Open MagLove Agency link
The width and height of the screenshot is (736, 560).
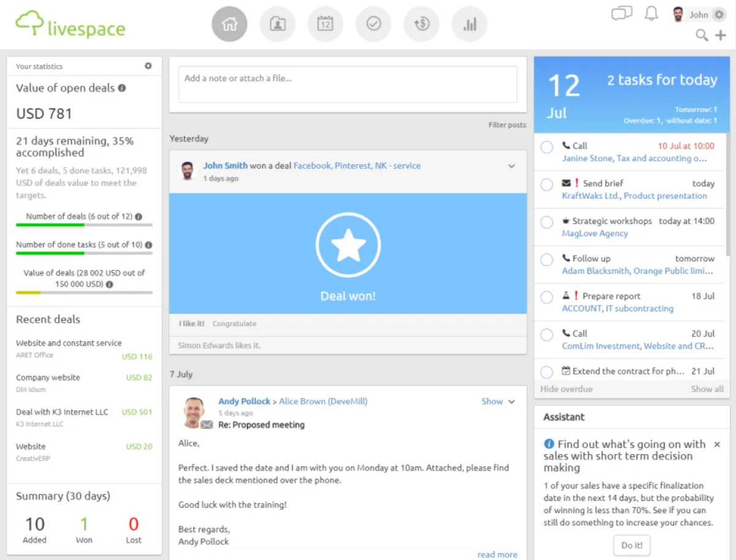pyautogui.click(x=595, y=233)
